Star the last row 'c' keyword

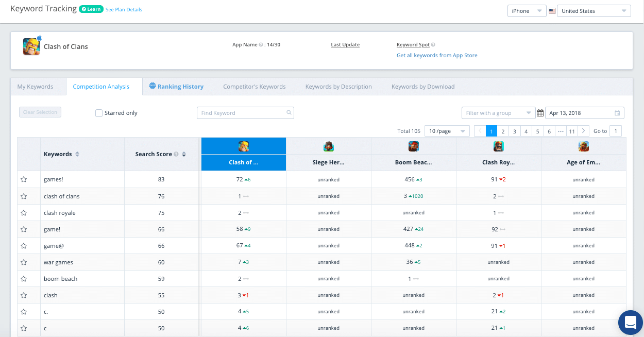click(x=24, y=328)
